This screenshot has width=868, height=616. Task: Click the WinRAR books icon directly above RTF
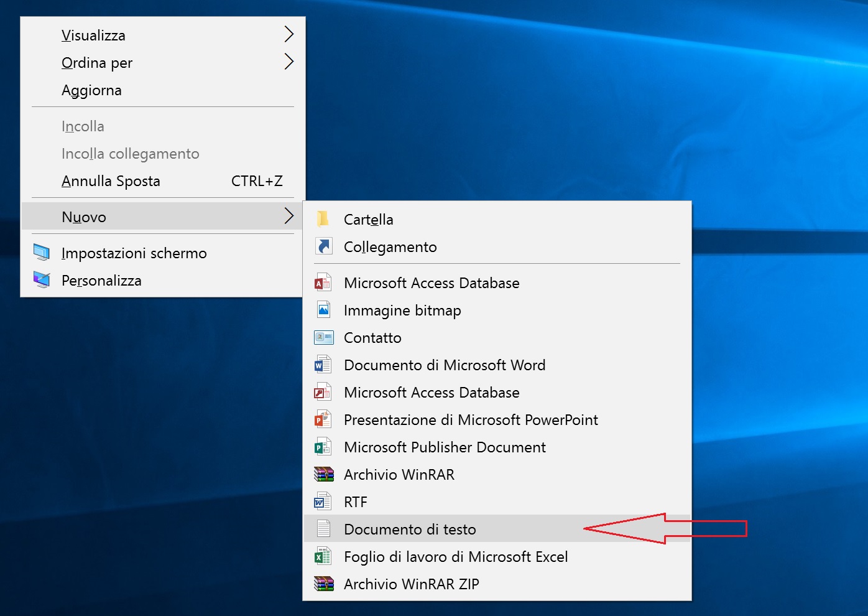click(x=324, y=474)
